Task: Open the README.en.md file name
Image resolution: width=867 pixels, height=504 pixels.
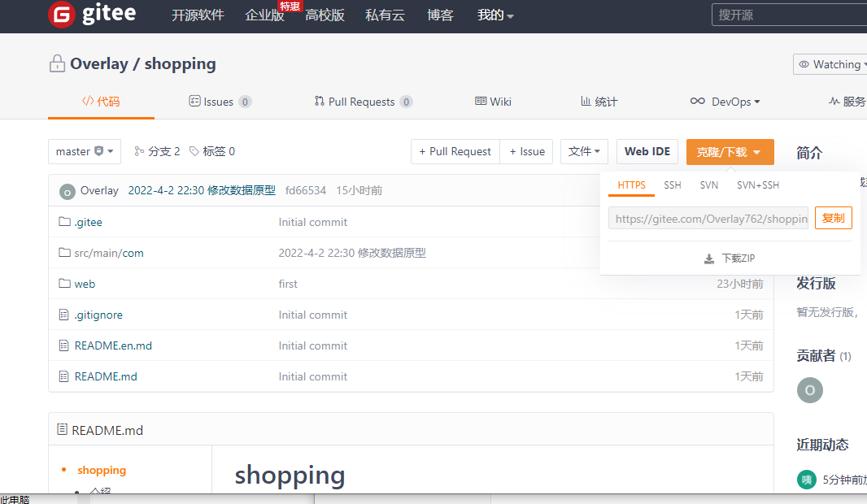Action: [x=113, y=346]
